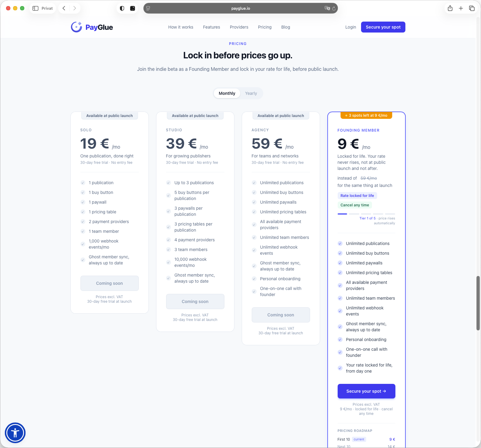Screen dimensions: 481x448
Task: Click Coming soon in the Studio plan
Action: (x=195, y=302)
